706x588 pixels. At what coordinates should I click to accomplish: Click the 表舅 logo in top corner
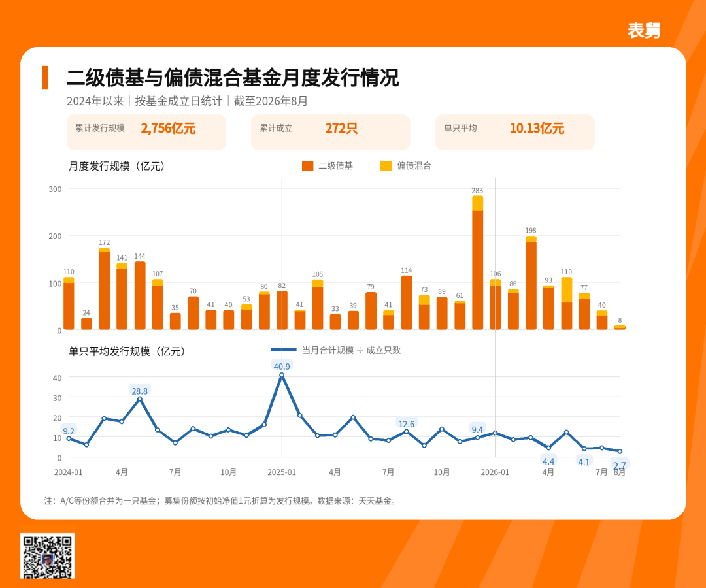pos(643,31)
